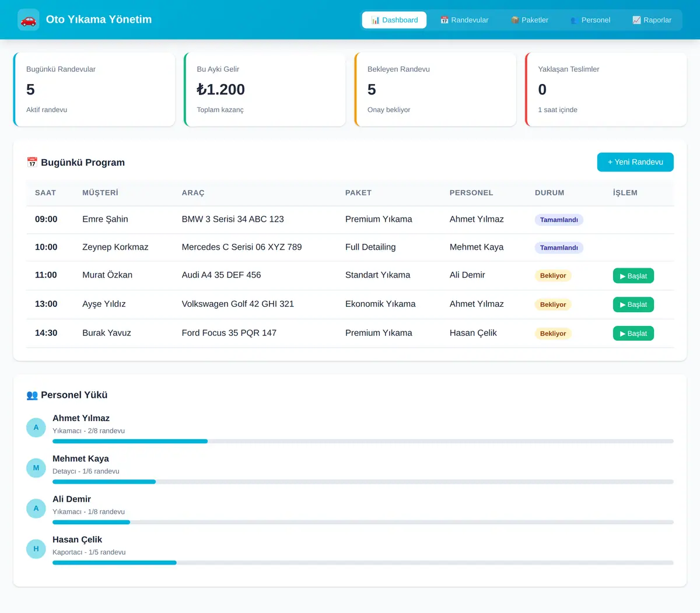The image size is (700, 613).
Task: Click vehicle BMW 3 Serisi 34 ABC 123
Action: (x=233, y=219)
